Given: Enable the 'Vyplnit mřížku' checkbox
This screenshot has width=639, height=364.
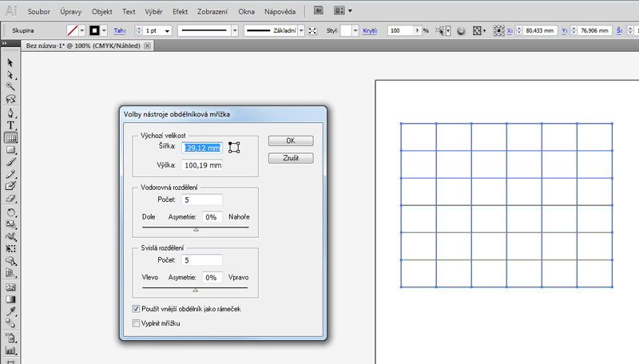Looking at the screenshot, I should (x=136, y=322).
